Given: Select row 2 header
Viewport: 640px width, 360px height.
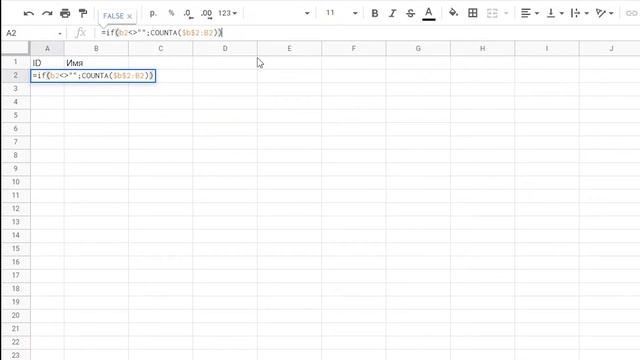Looking at the screenshot, I should pyautogui.click(x=16, y=76).
